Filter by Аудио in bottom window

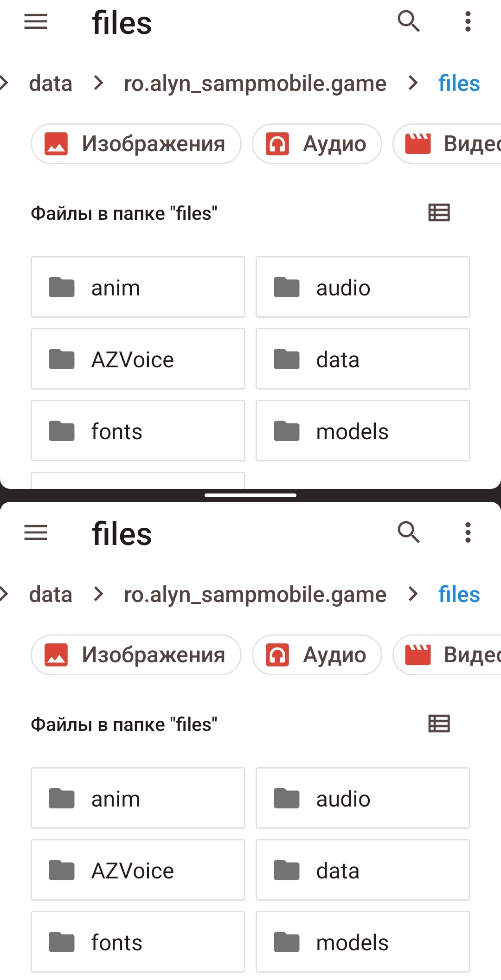[x=317, y=655]
